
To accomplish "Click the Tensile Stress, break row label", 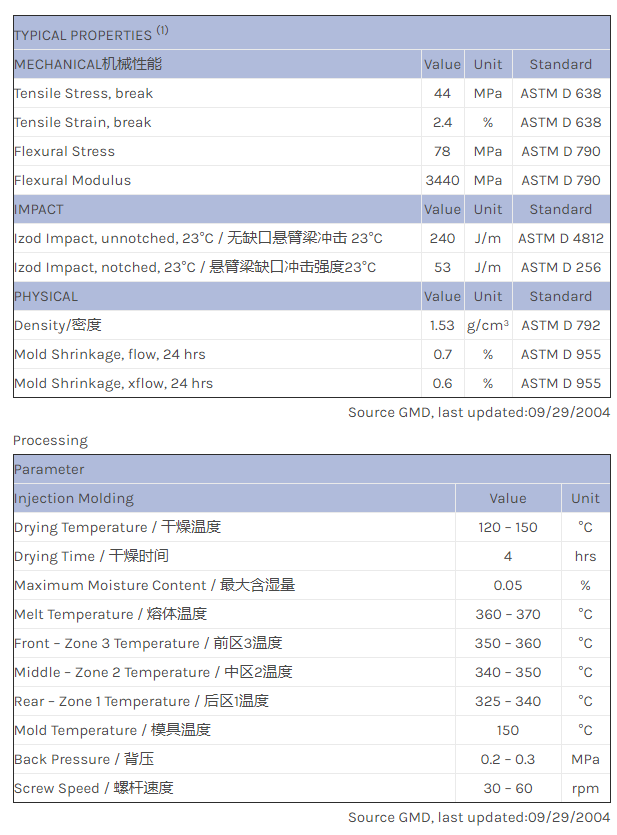I will point(83,93).
